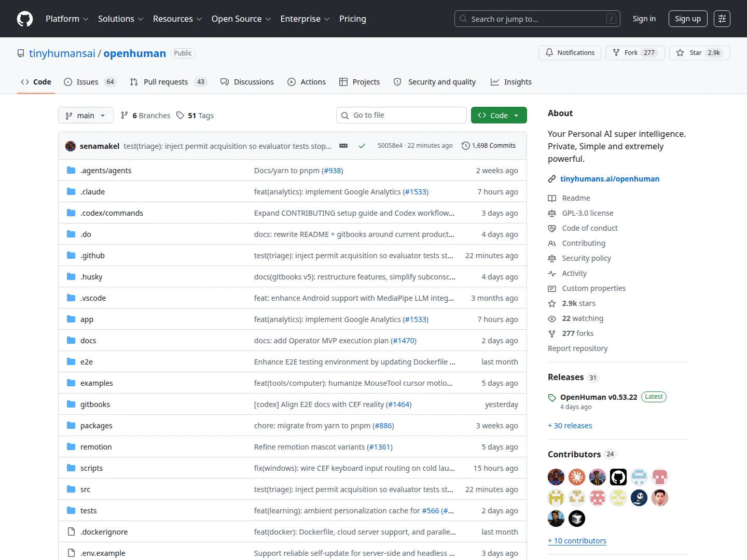The image size is (747, 560).
Task: Expand the Solutions menu
Action: (x=121, y=19)
